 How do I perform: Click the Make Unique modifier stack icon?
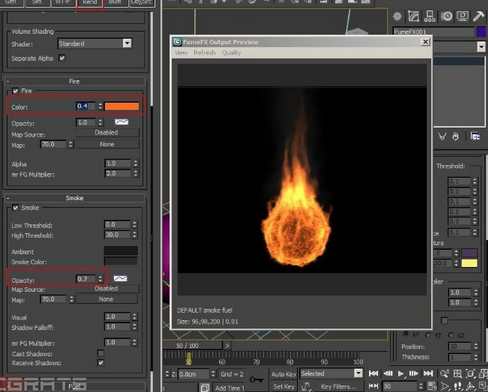[x=442, y=137]
